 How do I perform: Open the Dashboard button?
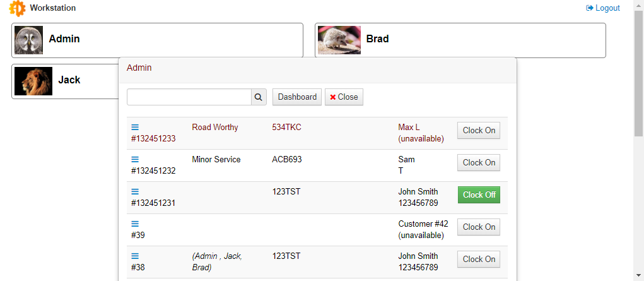297,97
